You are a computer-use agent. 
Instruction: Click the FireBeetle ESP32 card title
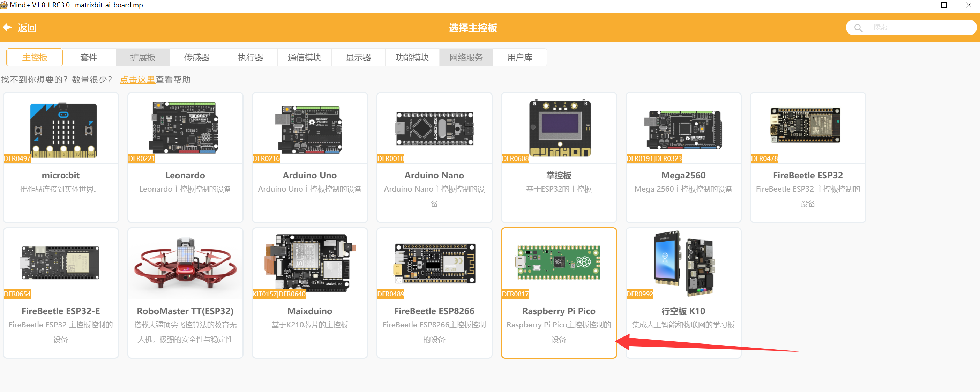coord(808,176)
